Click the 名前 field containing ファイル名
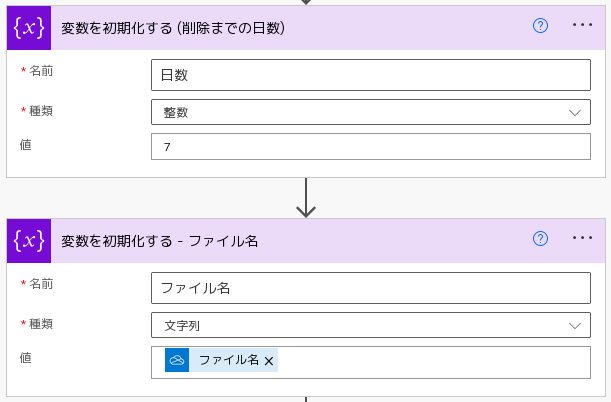611x402 pixels. point(371,288)
